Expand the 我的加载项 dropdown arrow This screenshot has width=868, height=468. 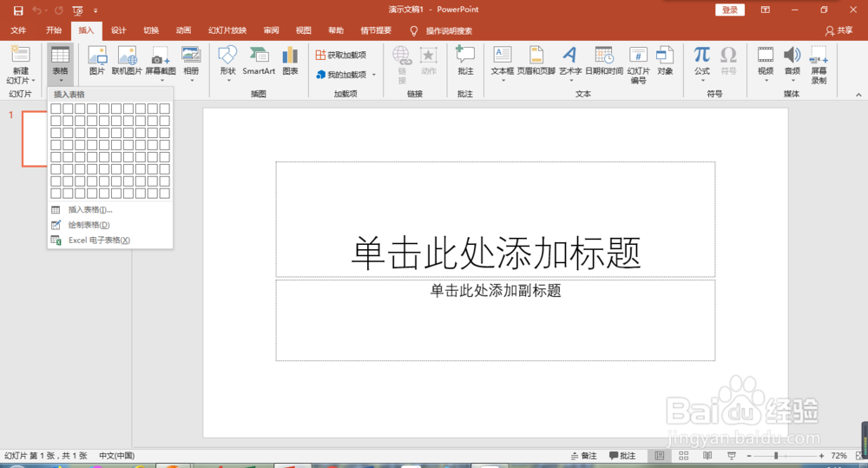pyautogui.click(x=373, y=75)
